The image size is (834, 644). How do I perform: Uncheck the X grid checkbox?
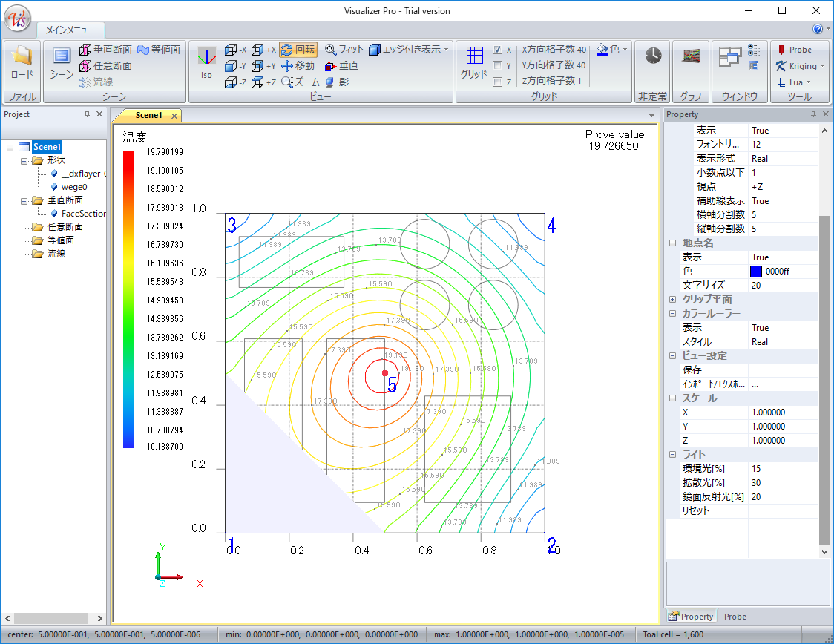pyautogui.click(x=498, y=50)
